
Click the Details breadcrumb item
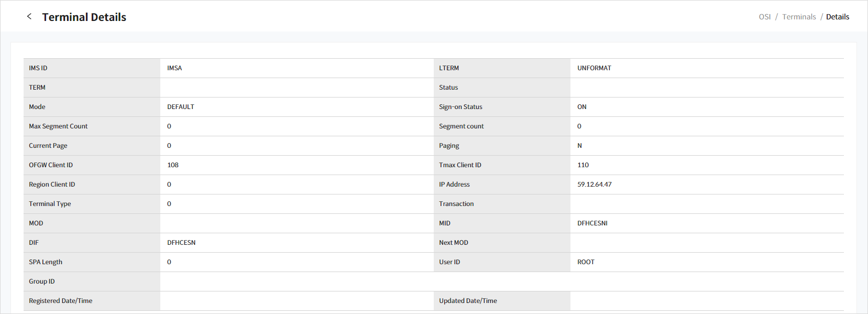click(837, 17)
